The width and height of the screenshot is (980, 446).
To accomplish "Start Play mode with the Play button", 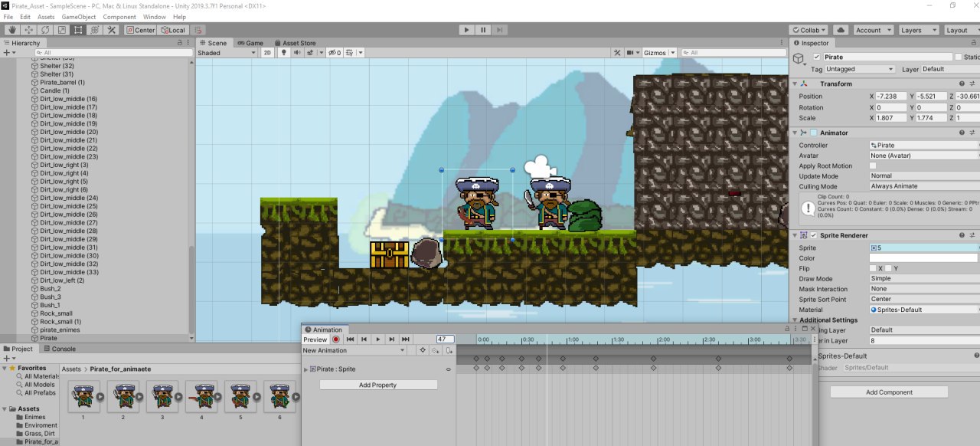I will [x=467, y=30].
